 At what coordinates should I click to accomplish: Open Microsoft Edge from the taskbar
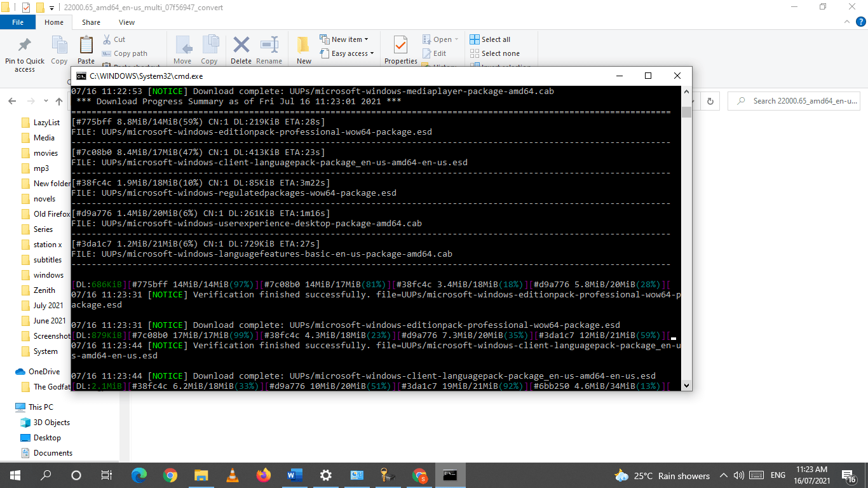coord(139,475)
